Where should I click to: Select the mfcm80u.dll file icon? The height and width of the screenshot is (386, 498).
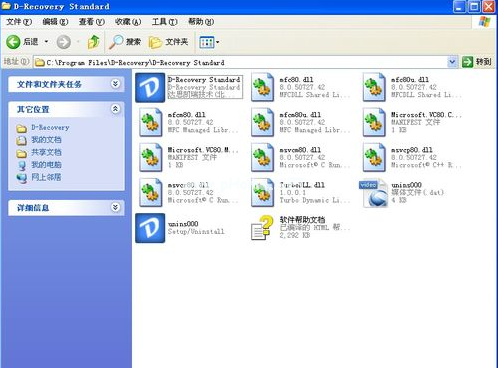click(x=262, y=122)
